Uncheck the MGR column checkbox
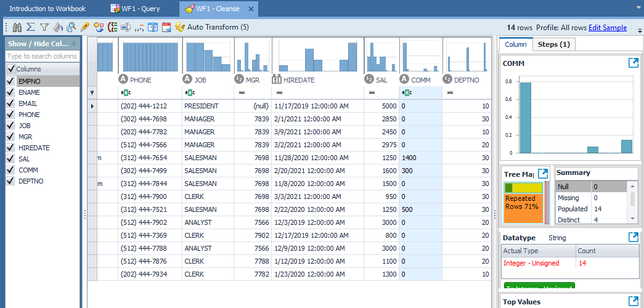The image size is (644, 308). [10, 137]
